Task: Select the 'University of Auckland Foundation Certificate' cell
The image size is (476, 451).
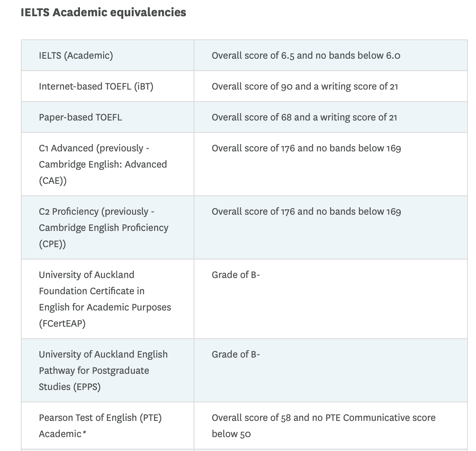Action: [x=105, y=299]
